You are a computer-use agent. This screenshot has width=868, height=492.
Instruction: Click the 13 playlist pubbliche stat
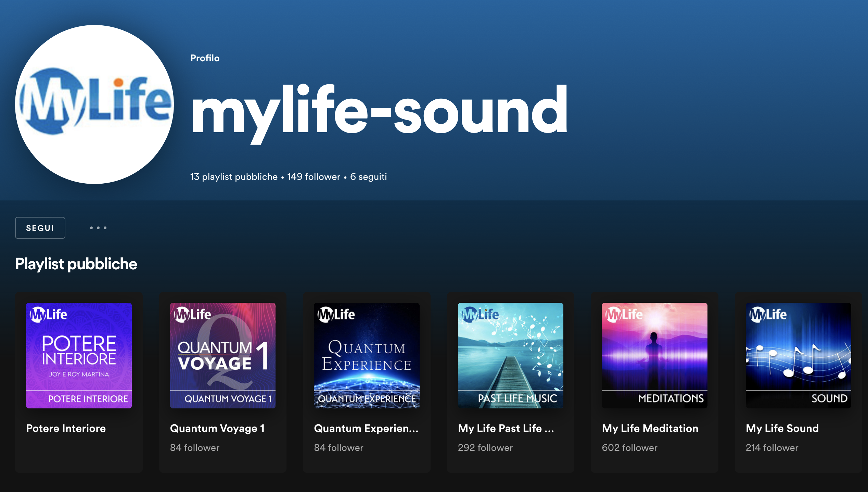coord(234,177)
